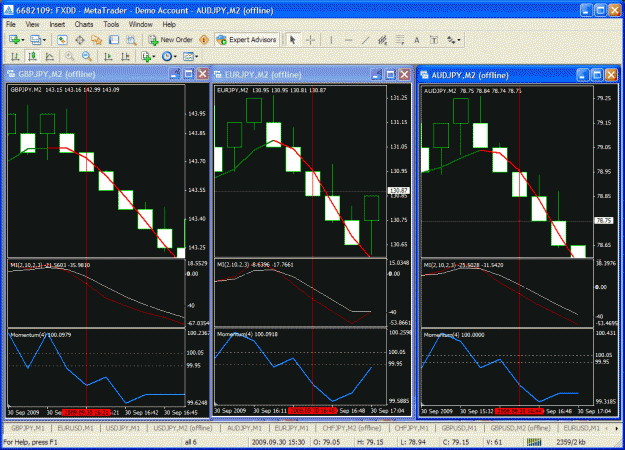The height and width of the screenshot is (450, 625).
Task: Switch to the first EURUSD,M1 chart tab
Action: [75, 428]
